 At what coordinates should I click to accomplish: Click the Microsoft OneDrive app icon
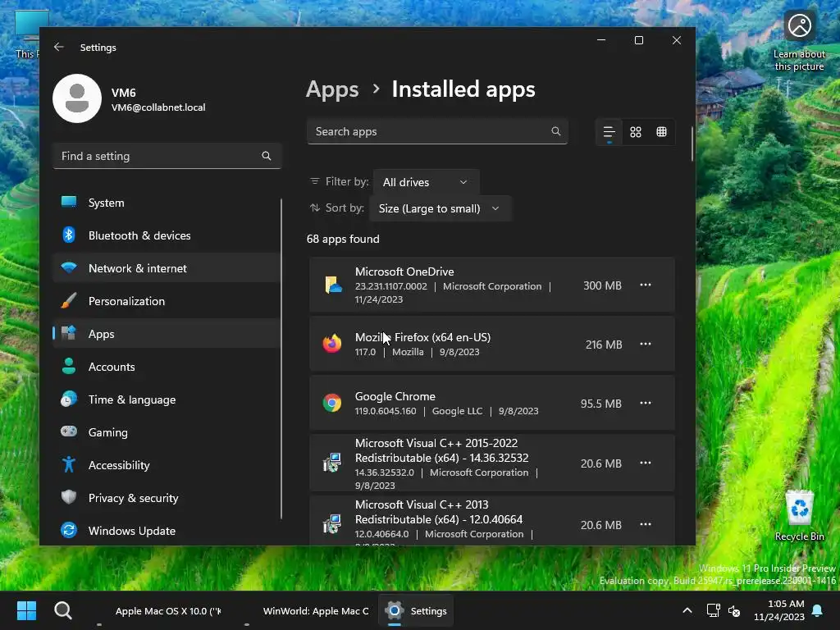coord(332,285)
